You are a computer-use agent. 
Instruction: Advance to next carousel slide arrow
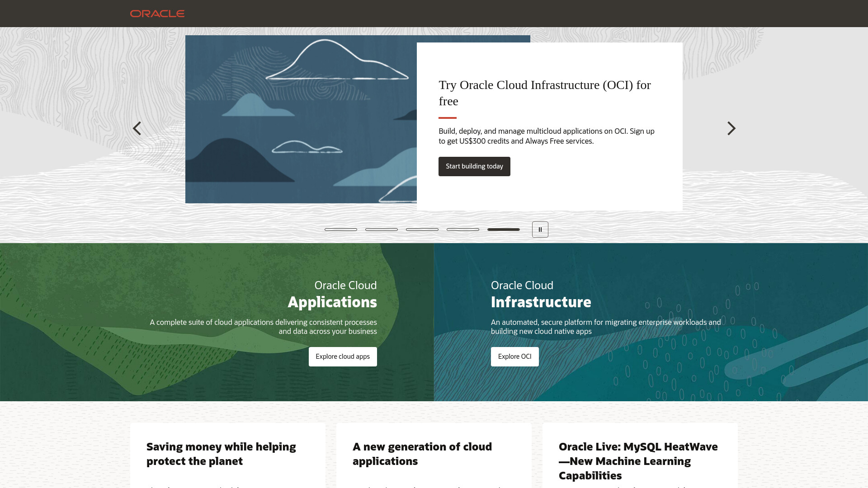(731, 128)
